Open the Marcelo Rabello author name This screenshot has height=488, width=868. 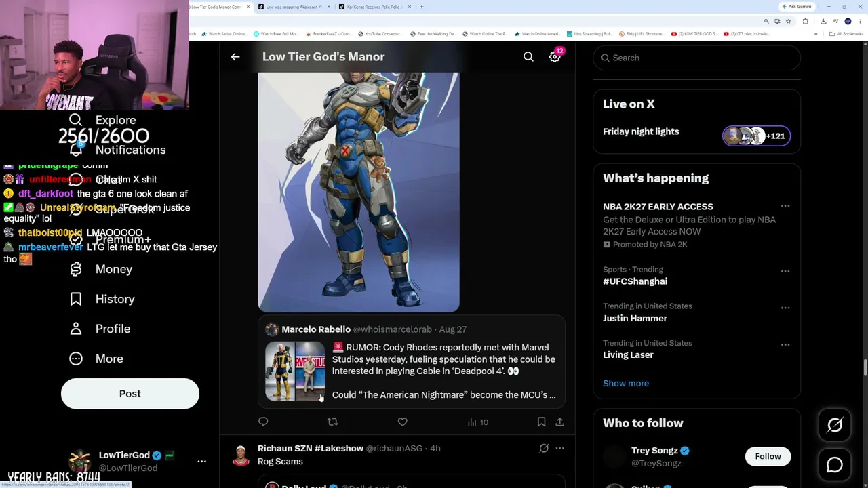pyautogui.click(x=316, y=329)
